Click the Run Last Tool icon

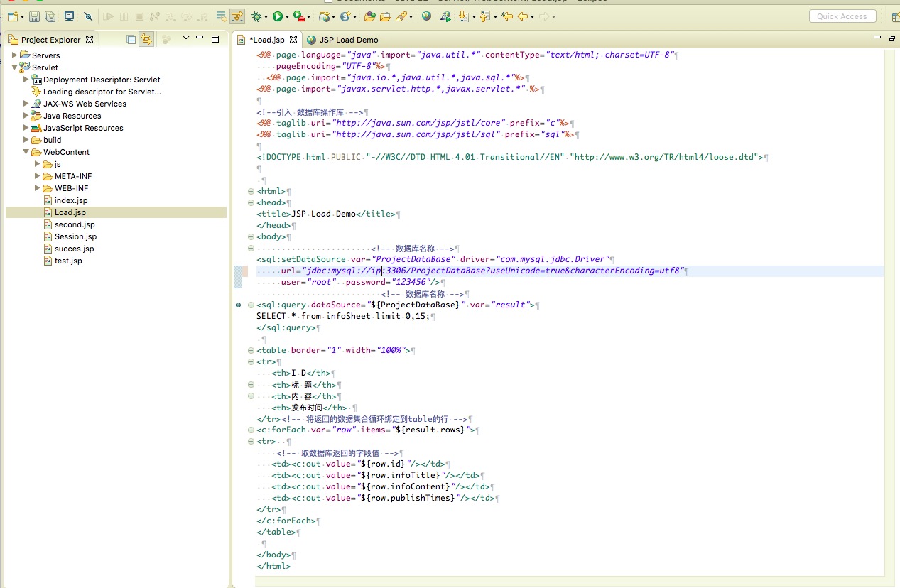tap(299, 16)
